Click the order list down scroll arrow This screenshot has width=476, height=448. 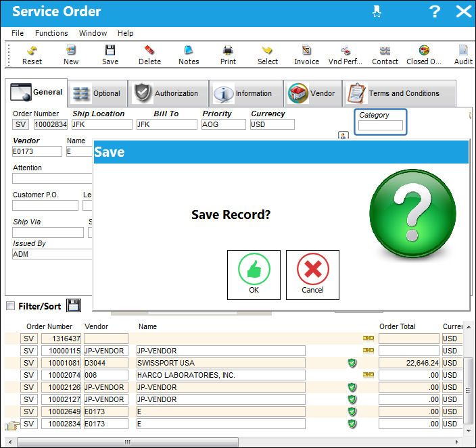tap(469, 430)
